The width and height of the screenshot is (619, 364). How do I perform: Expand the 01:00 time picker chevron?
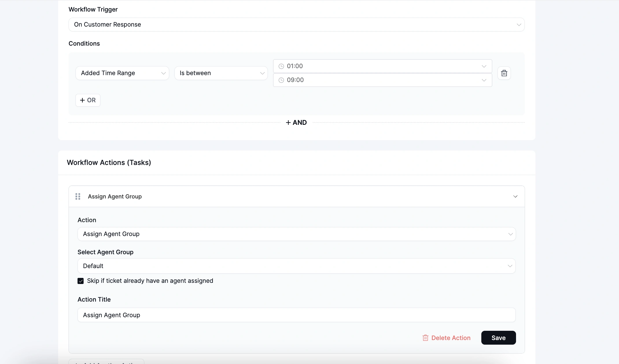[484, 66]
